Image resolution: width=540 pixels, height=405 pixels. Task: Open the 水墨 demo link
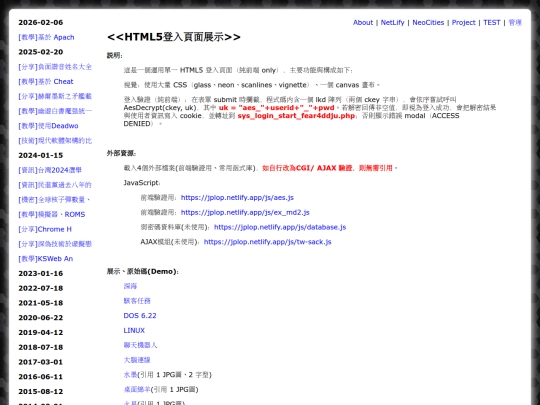tap(130, 375)
